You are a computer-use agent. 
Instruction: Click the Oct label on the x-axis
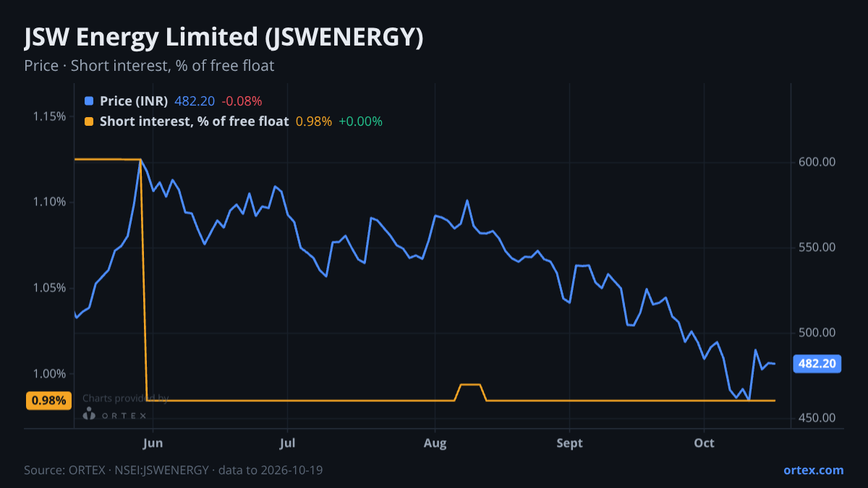[705, 442]
